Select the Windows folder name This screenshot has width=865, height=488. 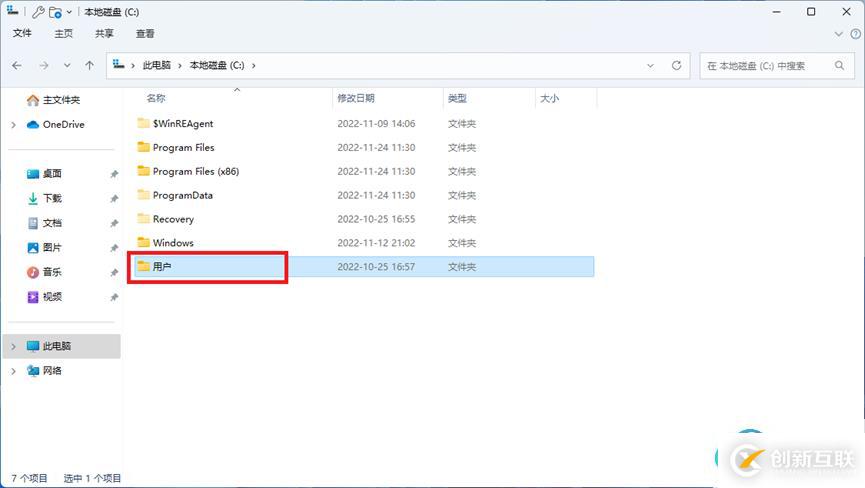[x=173, y=243]
